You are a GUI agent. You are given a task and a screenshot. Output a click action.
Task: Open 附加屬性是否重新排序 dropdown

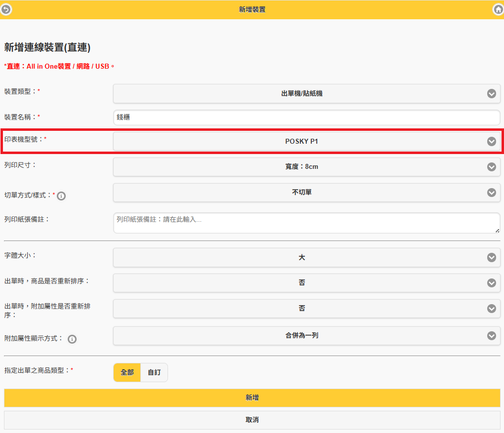301,309
